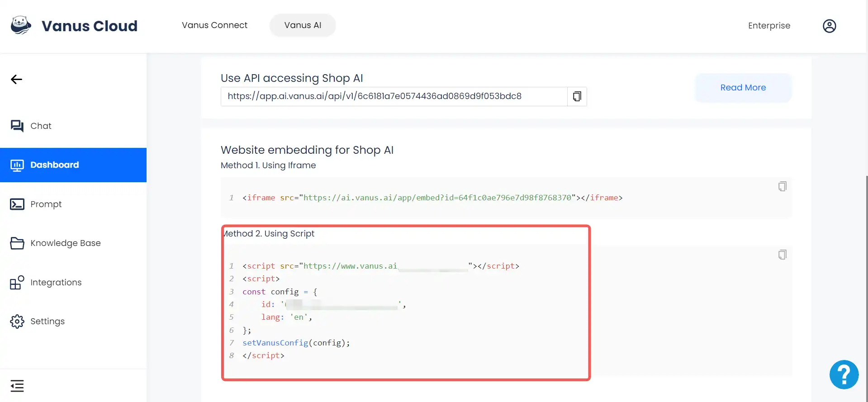
Task: Open Knowledge Base in the sidebar
Action: coord(73,243)
